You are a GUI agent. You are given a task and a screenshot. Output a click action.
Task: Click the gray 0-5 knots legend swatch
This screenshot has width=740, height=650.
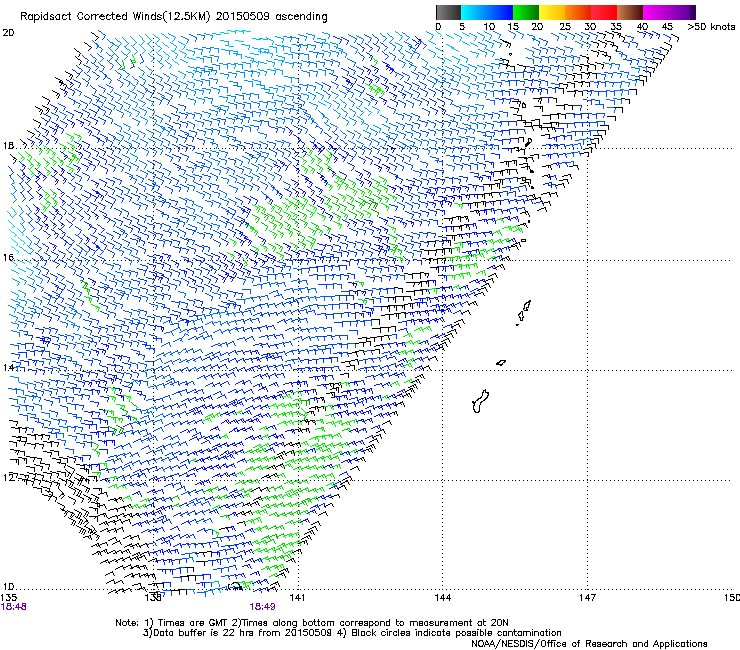[x=448, y=12]
